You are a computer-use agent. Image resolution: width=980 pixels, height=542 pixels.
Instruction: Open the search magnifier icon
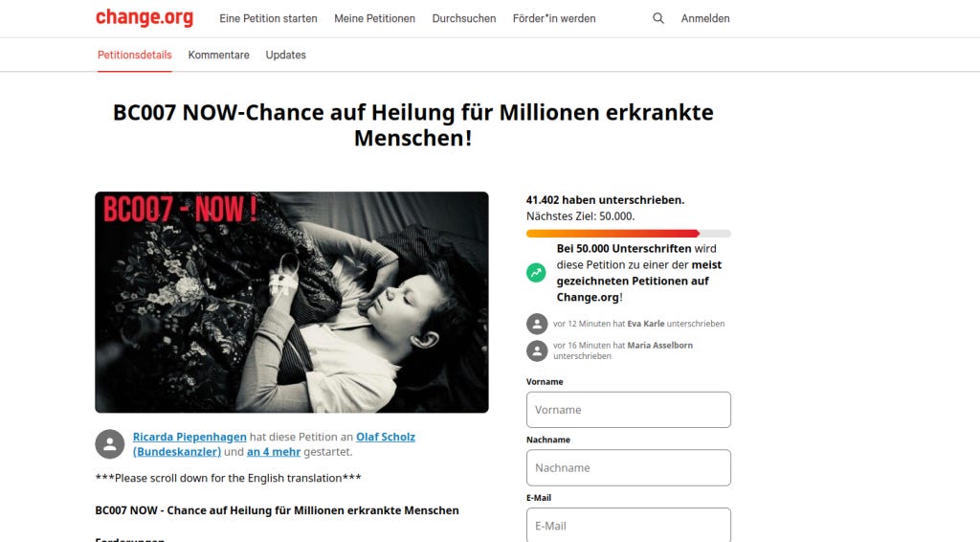(658, 19)
